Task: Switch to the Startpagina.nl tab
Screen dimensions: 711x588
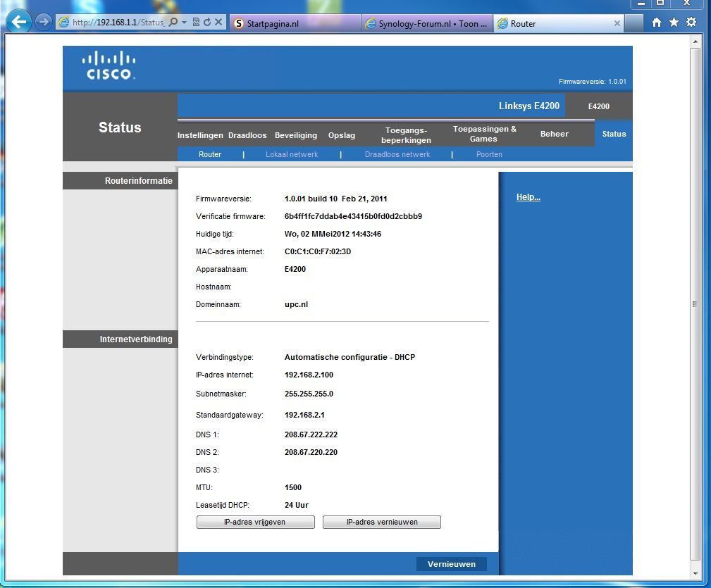Action: pos(295,23)
